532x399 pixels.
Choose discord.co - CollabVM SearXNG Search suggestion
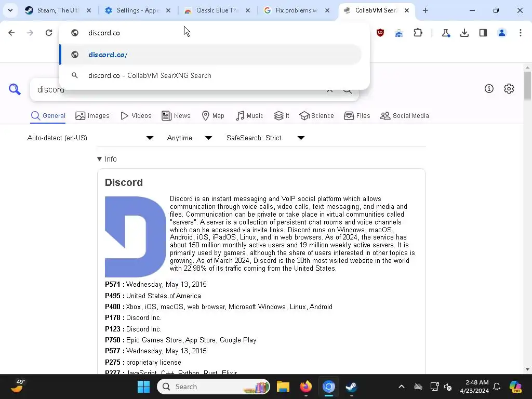click(x=210, y=75)
